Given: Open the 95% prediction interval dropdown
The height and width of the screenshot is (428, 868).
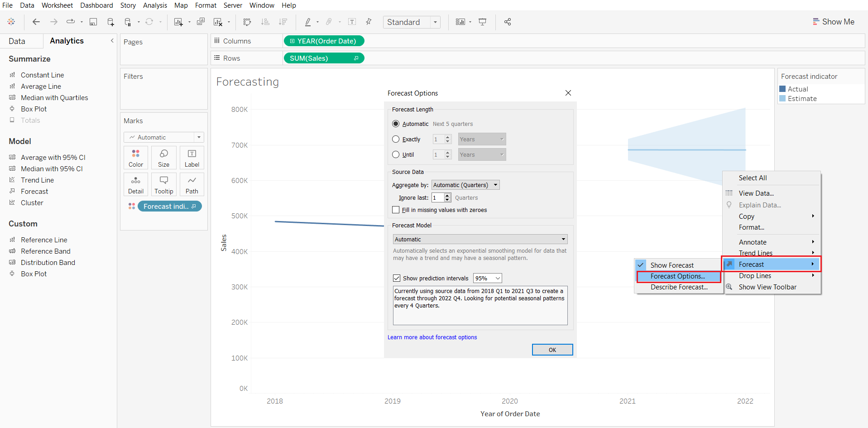Looking at the screenshot, I should (488, 278).
